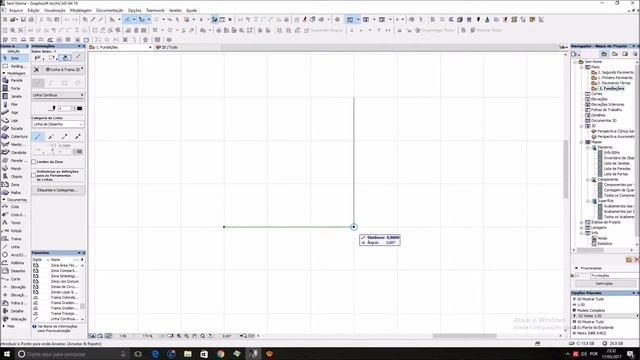Select the Elevação (Elevation) tool
Viewport: 640px width, 360px height.
pos(14,287)
